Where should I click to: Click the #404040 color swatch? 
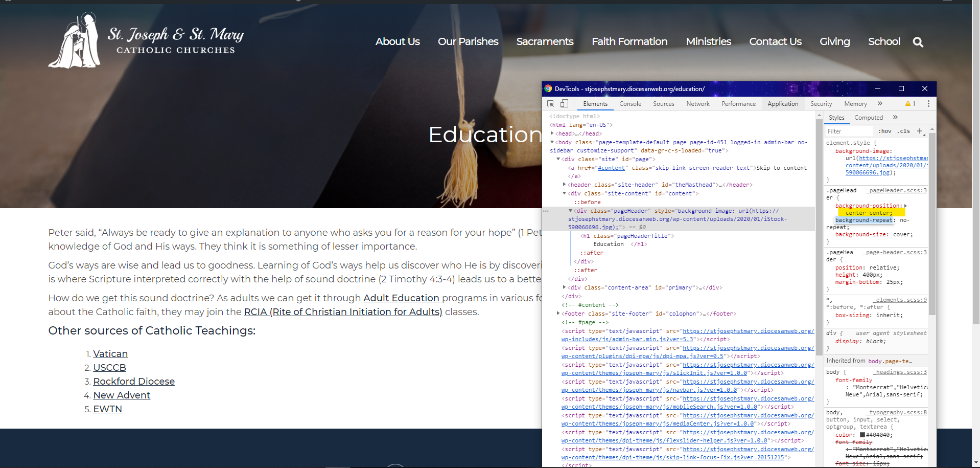point(862,435)
